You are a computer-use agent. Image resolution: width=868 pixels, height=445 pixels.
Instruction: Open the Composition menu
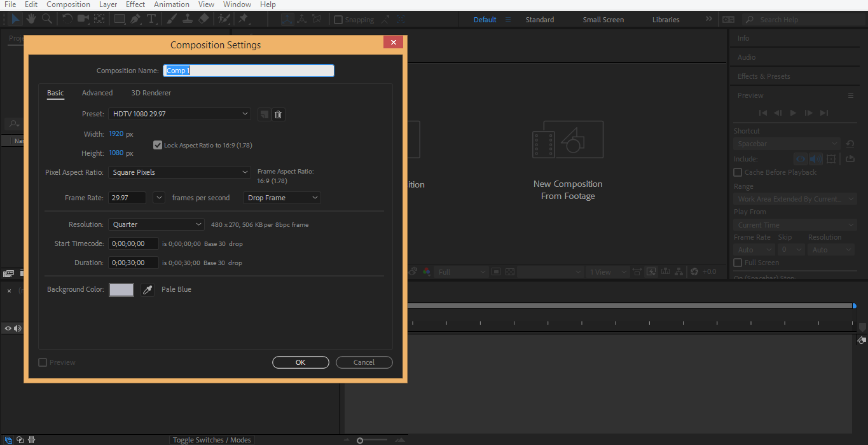click(68, 4)
